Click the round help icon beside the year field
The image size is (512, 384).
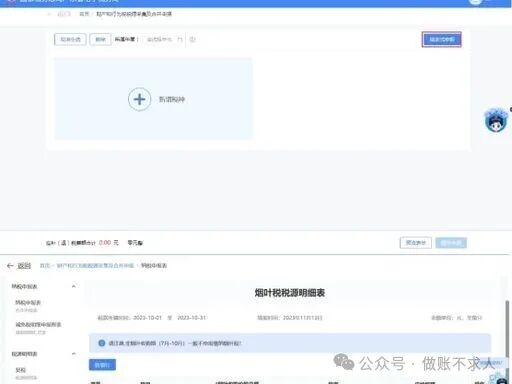click(x=192, y=39)
